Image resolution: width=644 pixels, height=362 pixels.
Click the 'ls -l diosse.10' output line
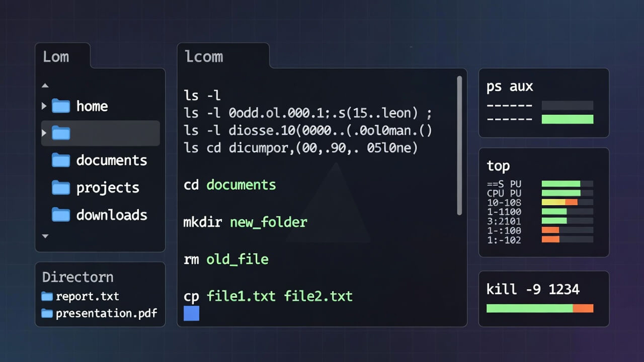pos(308,131)
